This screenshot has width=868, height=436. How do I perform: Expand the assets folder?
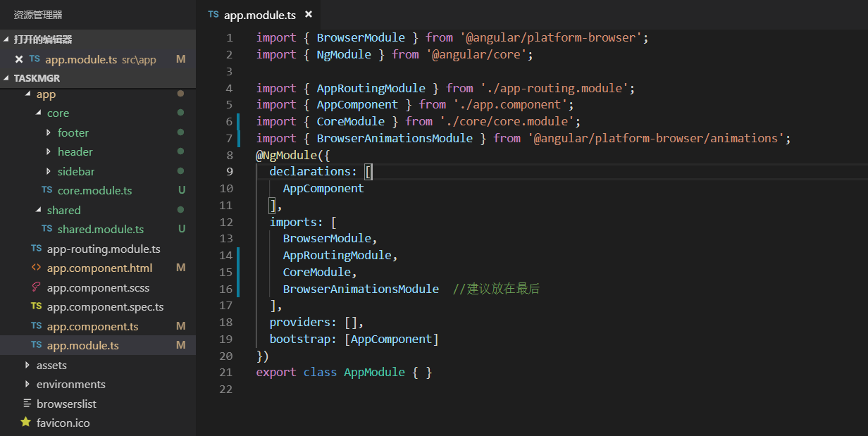tap(27, 365)
